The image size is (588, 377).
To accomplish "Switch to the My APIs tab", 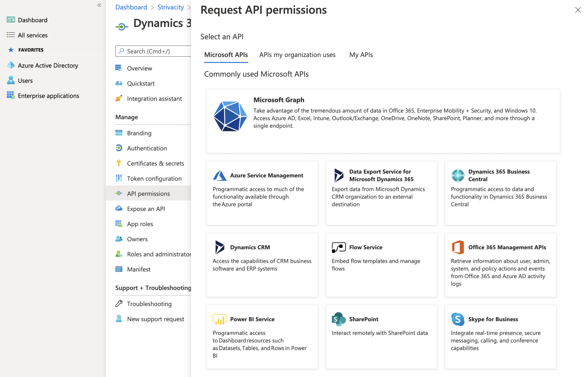I will coord(361,55).
